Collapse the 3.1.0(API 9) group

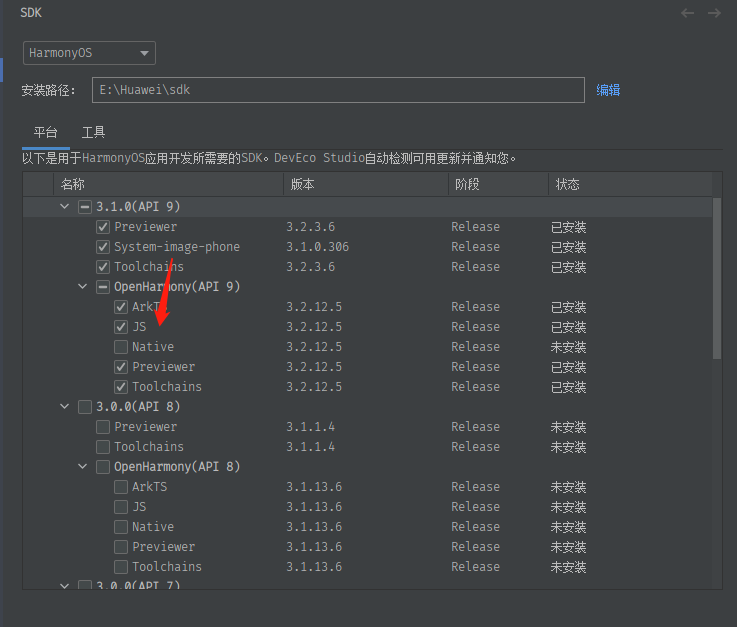(64, 206)
